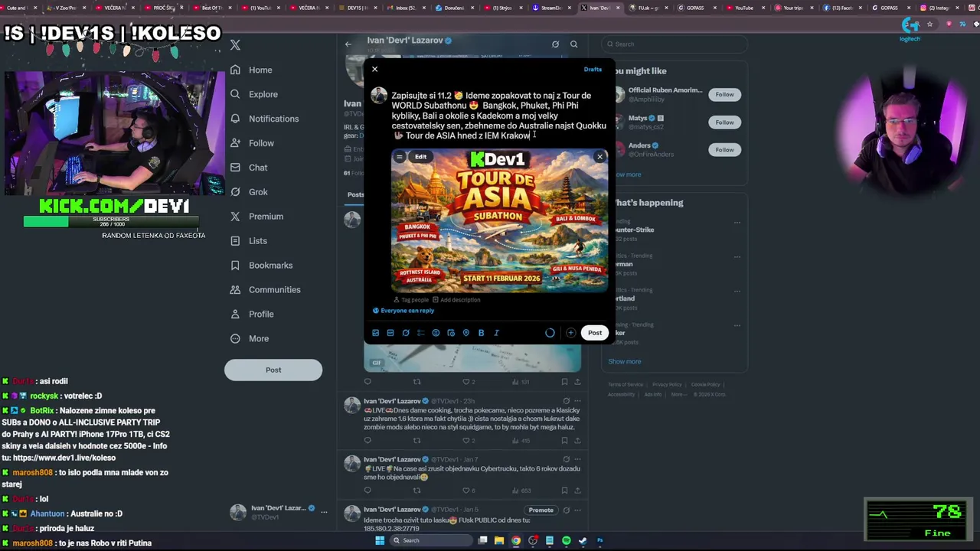Edit the attached Tour de Asia image
Image resolution: width=980 pixels, height=551 pixels.
click(x=420, y=157)
